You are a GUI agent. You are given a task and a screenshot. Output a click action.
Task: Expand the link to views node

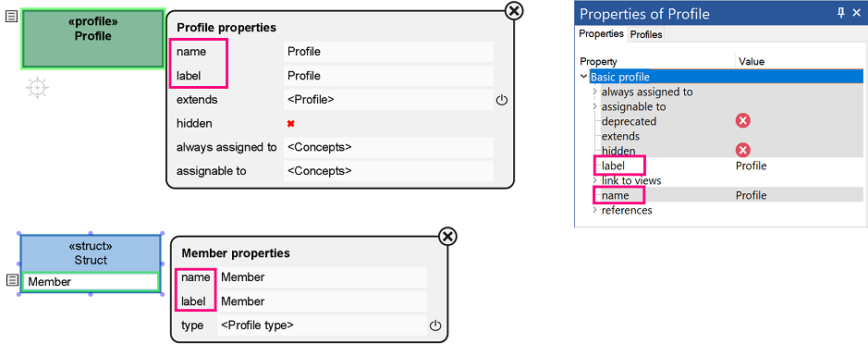pos(595,180)
